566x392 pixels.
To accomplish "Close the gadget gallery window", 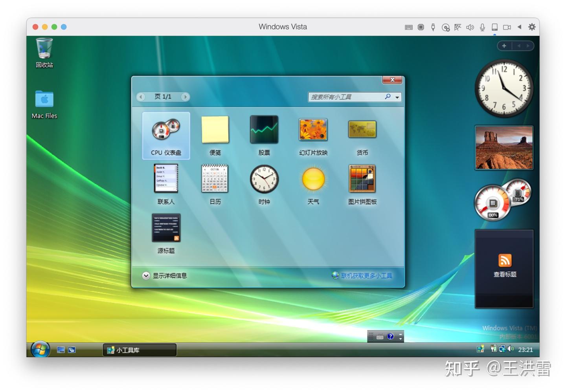I will pos(392,80).
